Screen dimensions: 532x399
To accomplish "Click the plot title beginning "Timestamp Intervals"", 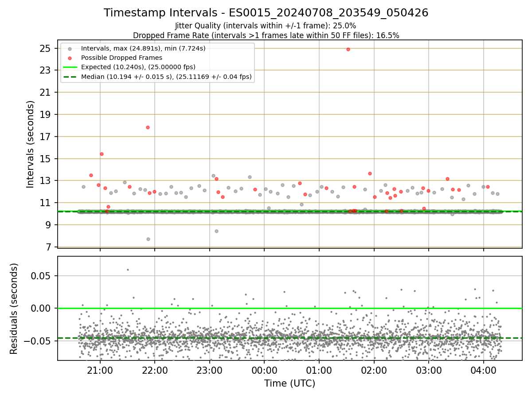I will 266,13.
